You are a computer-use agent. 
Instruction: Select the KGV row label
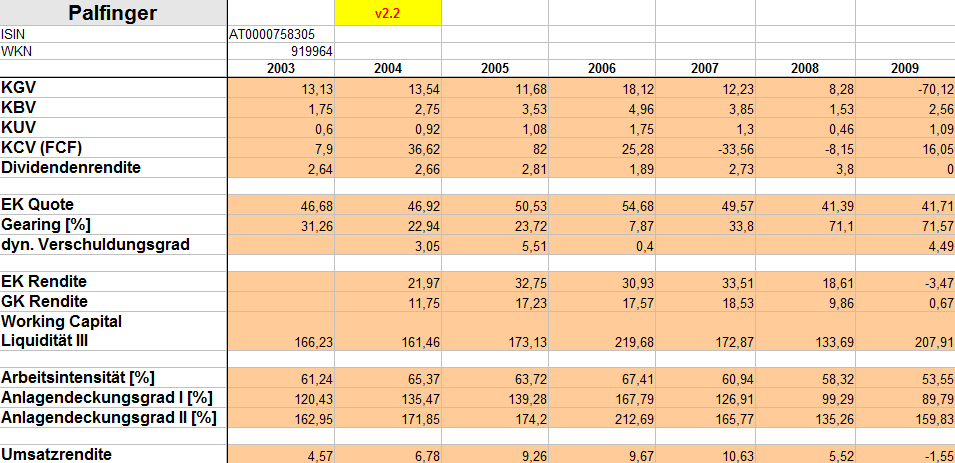(113, 88)
